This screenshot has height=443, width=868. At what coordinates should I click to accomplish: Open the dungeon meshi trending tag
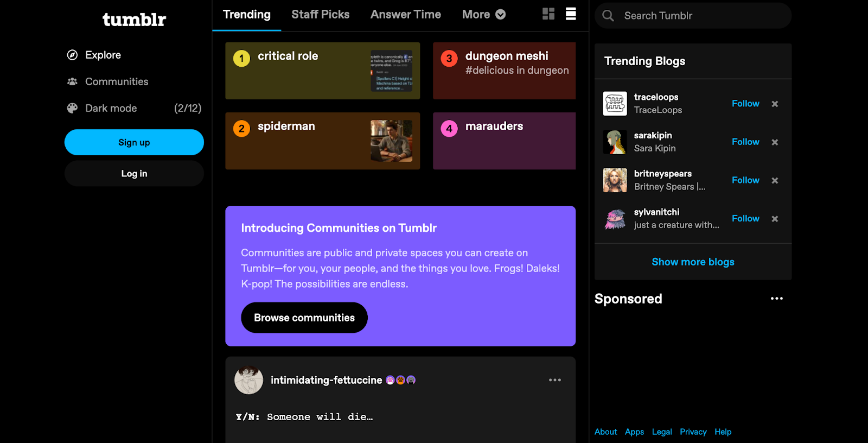pyautogui.click(x=504, y=71)
